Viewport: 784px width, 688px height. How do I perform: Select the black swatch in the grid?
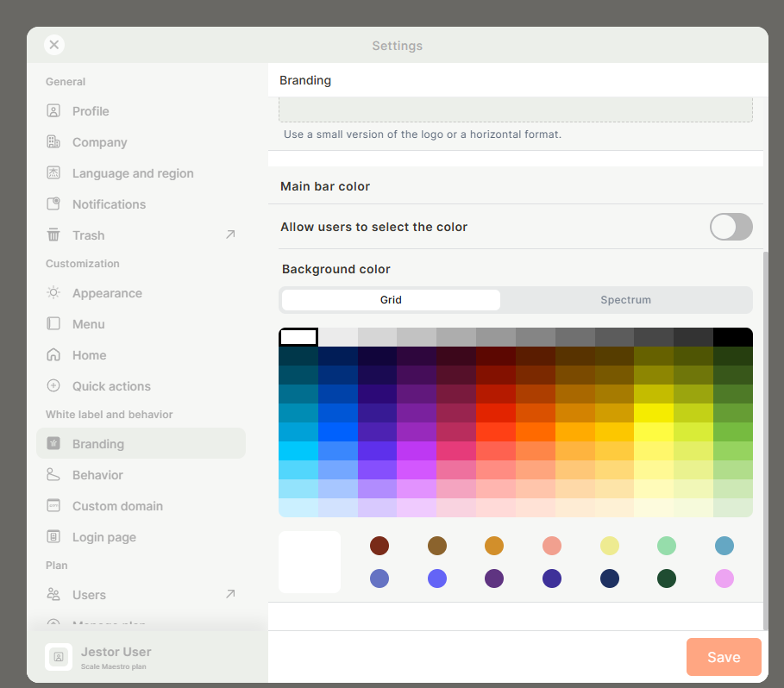pos(732,337)
